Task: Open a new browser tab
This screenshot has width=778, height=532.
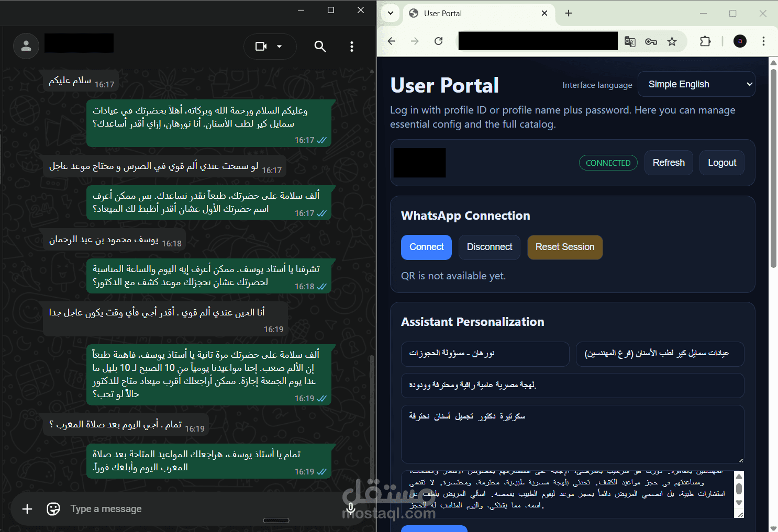Action: tap(569, 13)
